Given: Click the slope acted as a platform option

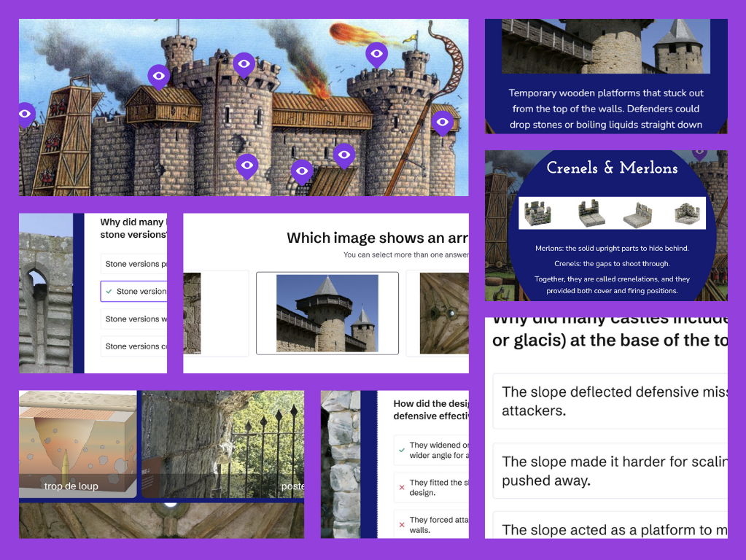Looking at the screenshot, I should (616, 530).
